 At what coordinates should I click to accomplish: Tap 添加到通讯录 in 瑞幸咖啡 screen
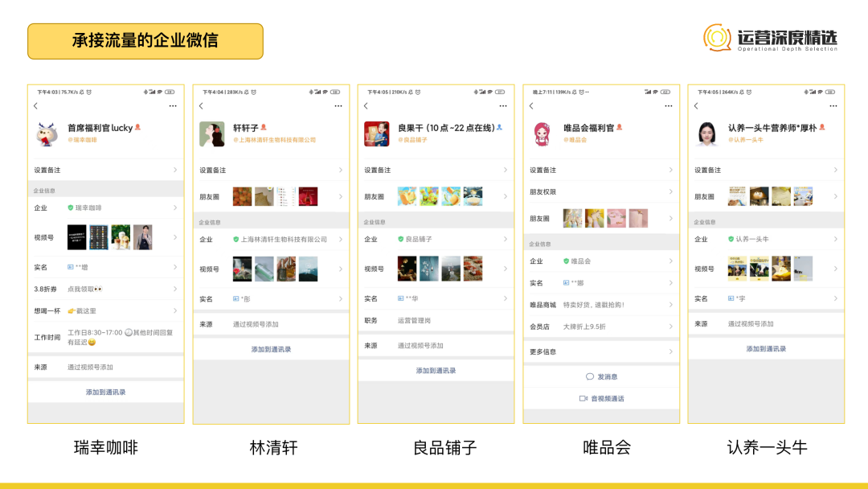pyautogui.click(x=106, y=392)
